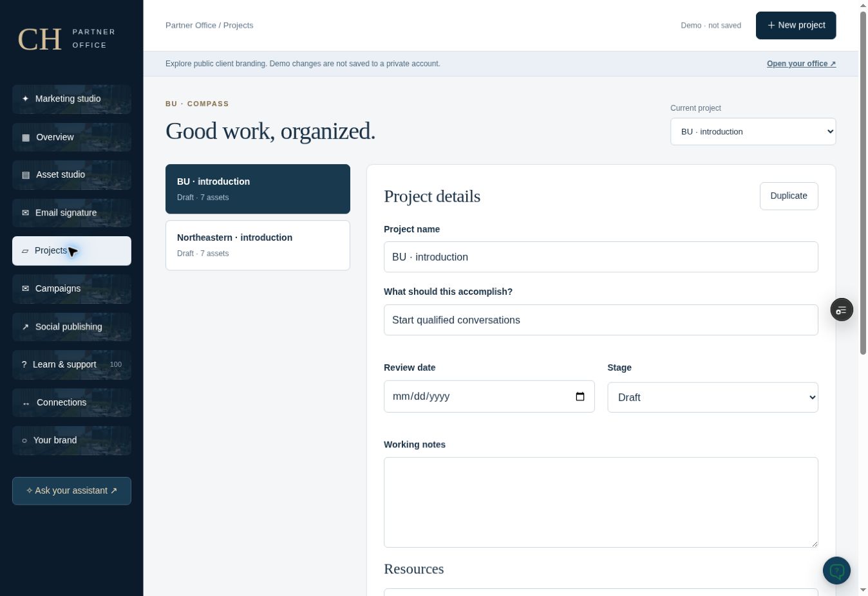Click the page vertical scrollbar thumb
Image resolution: width=868 pixels, height=596 pixels.
tap(863, 183)
